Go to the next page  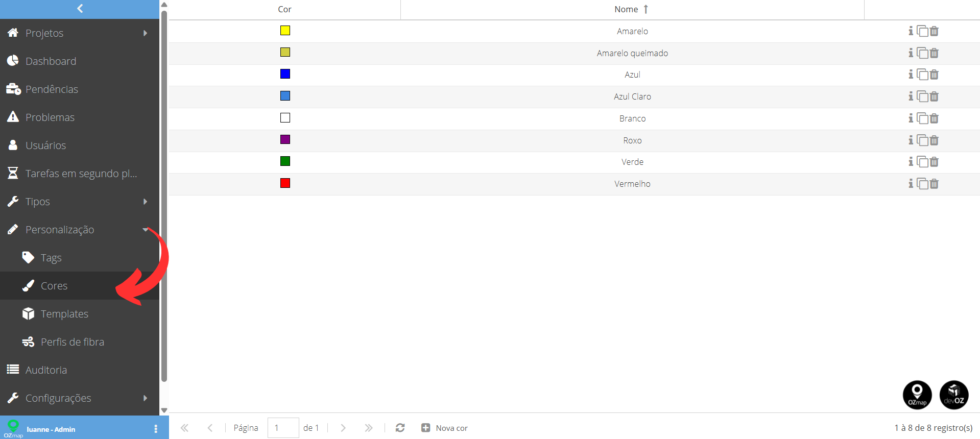[x=343, y=428]
